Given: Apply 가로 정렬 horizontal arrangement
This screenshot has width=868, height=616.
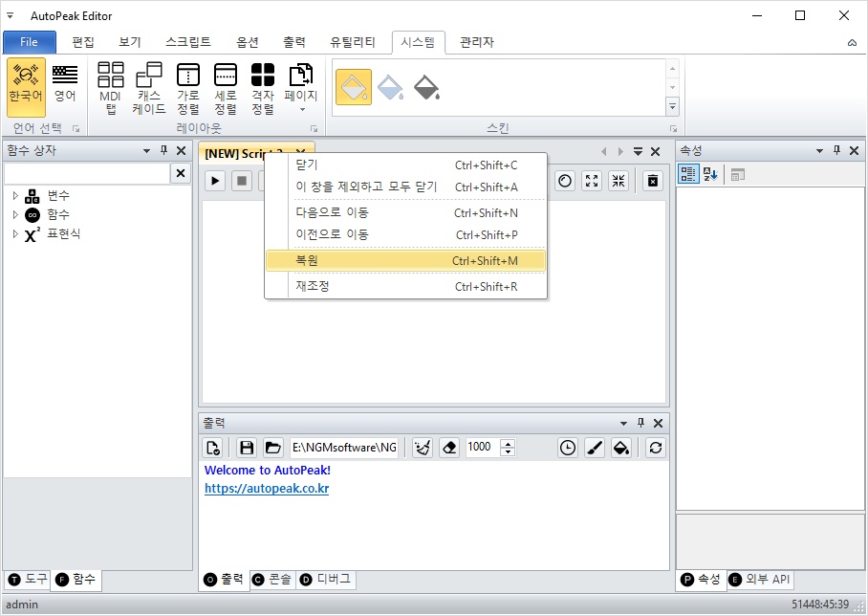Looking at the screenshot, I should point(188,87).
